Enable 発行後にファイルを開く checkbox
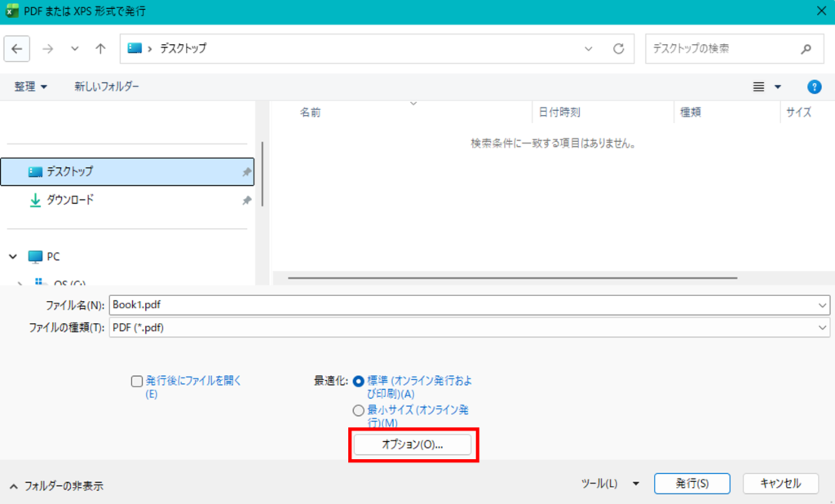Image resolution: width=835 pixels, height=504 pixels. tap(137, 381)
